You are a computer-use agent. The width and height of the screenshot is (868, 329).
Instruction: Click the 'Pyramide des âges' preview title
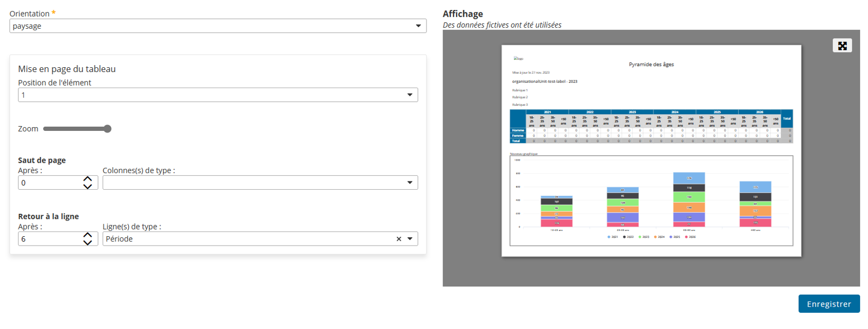pyautogui.click(x=651, y=65)
